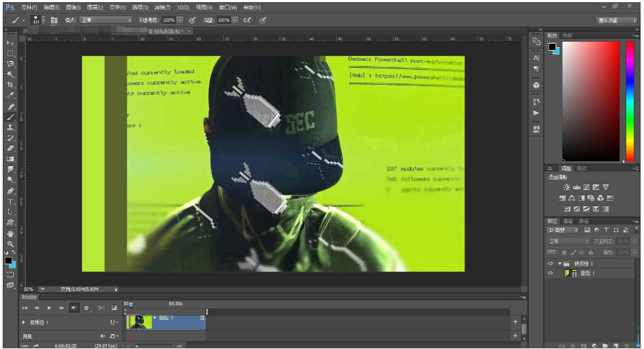Screen dimensions: 644x349
Task: Mute timeline audio playback
Action: coord(74,308)
